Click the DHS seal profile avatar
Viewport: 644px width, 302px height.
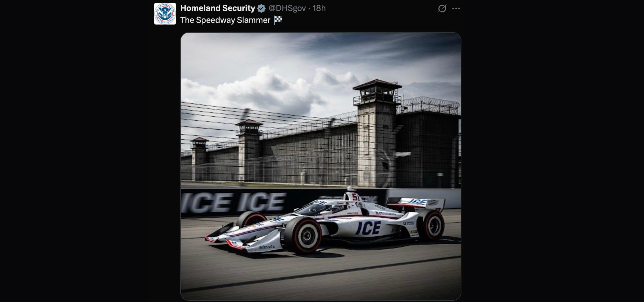click(165, 14)
